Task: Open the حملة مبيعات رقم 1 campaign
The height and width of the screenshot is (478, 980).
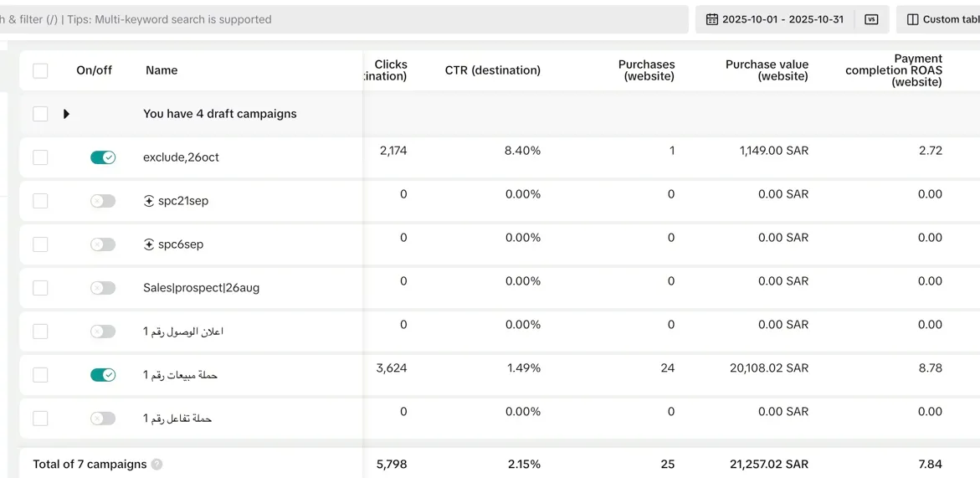Action: pyautogui.click(x=180, y=375)
